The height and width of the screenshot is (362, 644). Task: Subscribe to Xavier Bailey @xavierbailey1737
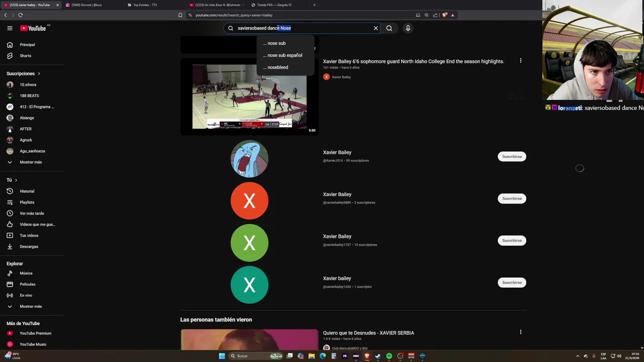[512, 240]
